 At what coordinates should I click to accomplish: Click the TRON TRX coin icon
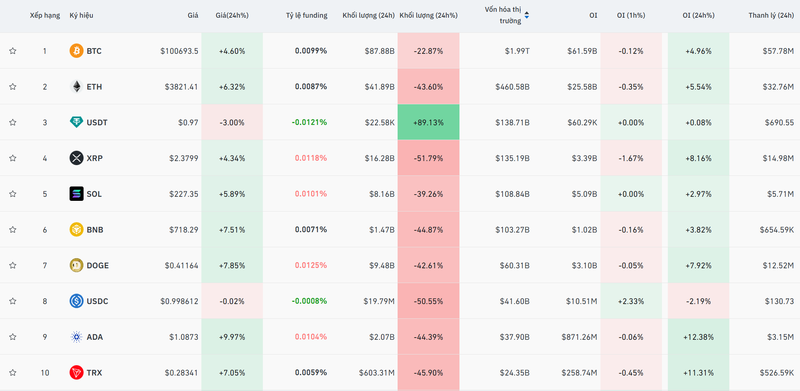76,373
